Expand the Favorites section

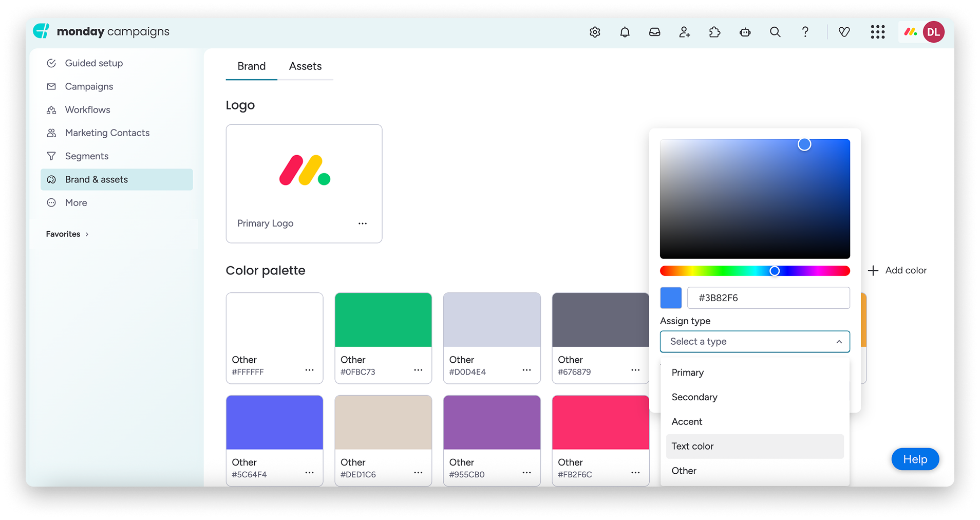tap(67, 234)
